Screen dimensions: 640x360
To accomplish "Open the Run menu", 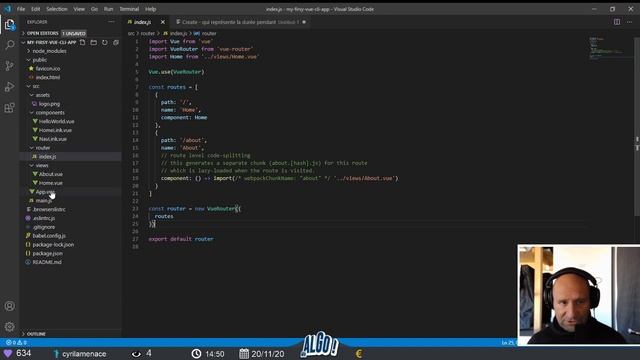I will pyautogui.click(x=108, y=9).
